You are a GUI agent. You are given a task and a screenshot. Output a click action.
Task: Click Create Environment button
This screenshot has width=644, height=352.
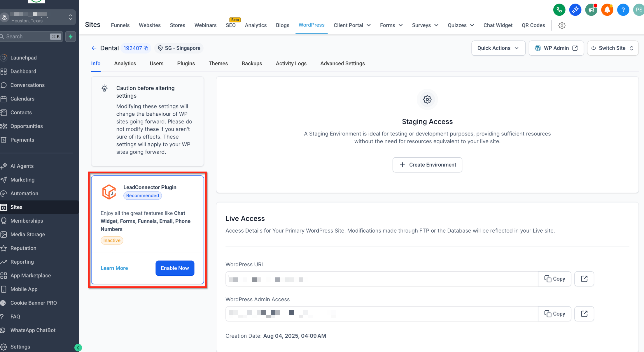pyautogui.click(x=427, y=165)
